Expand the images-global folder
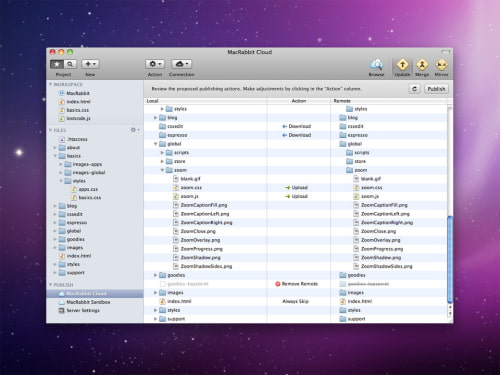Viewport: 500px width, 375px height. (61, 172)
